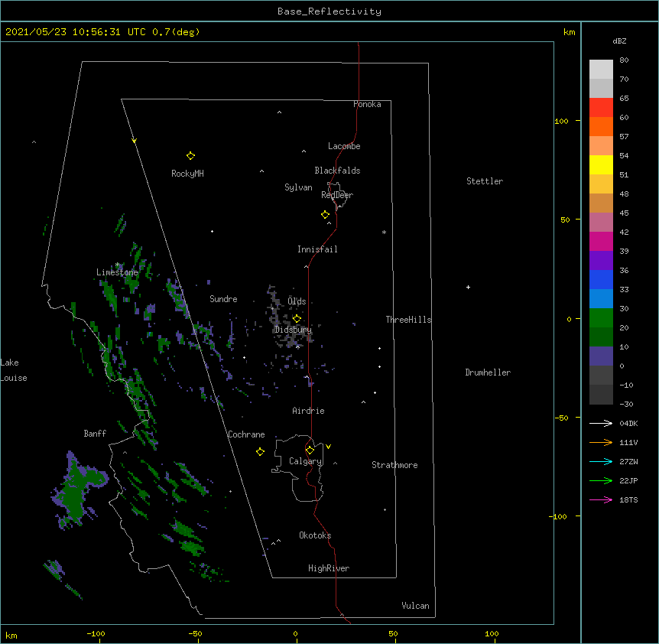Click the Didsbury town label
Screen dimensions: 659x644
[x=294, y=330]
